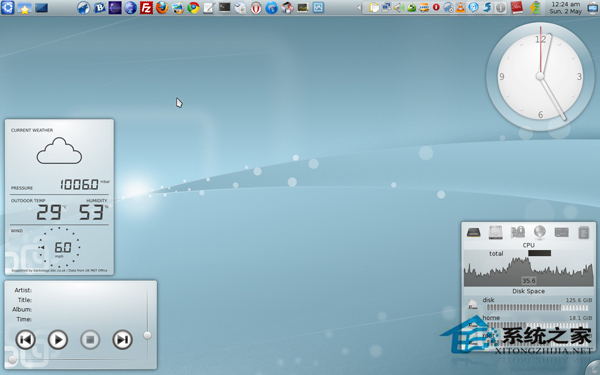Click the media player volume slider knob
The image size is (600, 375).
pos(147,336)
